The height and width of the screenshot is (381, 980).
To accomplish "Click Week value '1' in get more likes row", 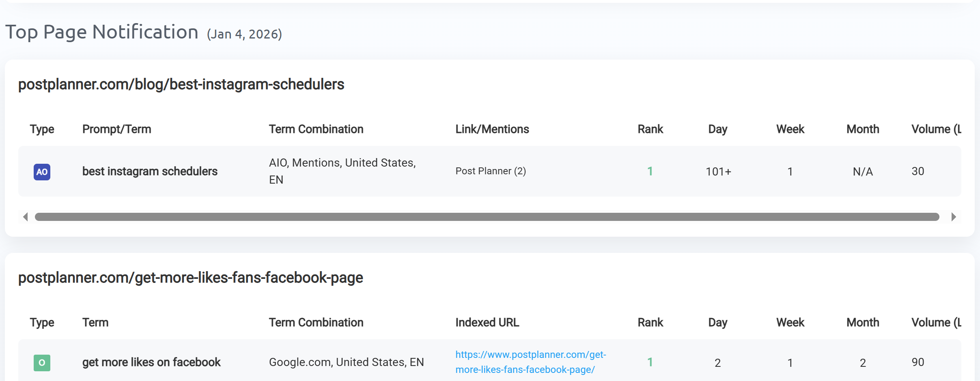I will pos(790,363).
